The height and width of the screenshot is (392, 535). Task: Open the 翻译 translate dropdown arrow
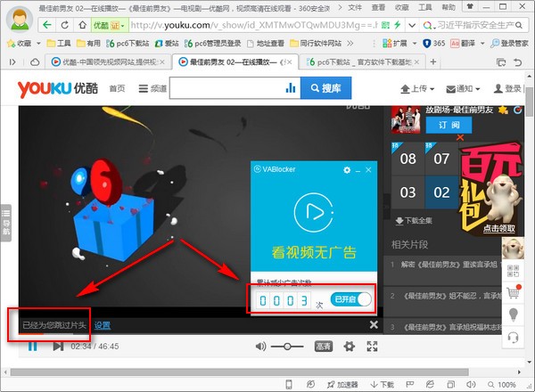[482, 44]
